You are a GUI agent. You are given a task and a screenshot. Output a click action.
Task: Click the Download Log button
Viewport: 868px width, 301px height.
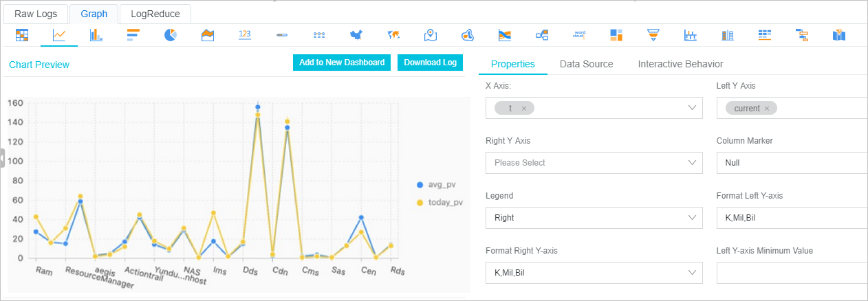430,63
